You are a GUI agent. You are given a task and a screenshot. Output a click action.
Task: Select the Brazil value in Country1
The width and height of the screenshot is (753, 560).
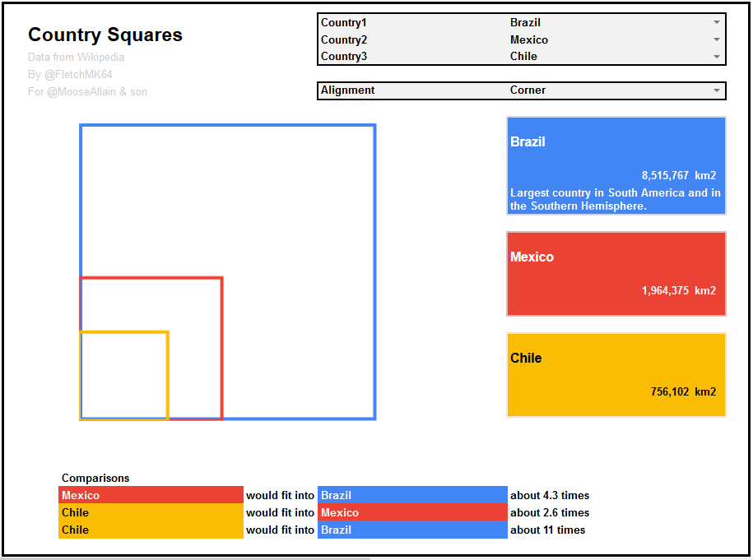click(525, 22)
